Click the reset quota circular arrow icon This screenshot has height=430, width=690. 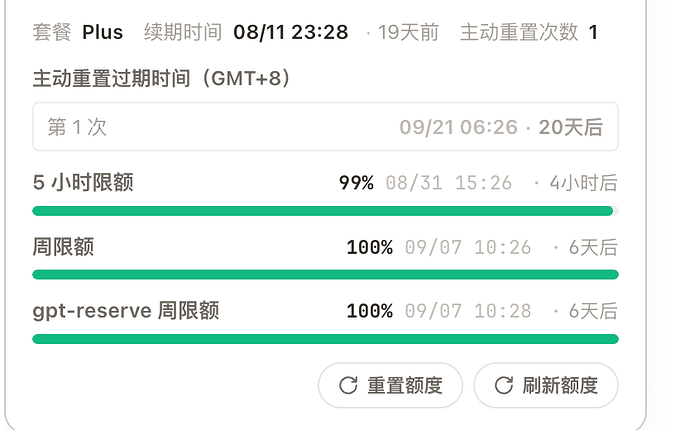click(348, 386)
